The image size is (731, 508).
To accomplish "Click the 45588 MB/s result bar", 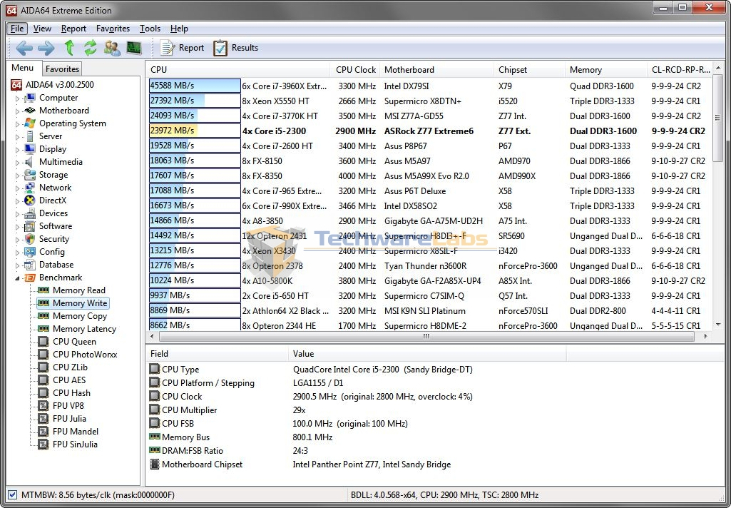I will coord(194,86).
